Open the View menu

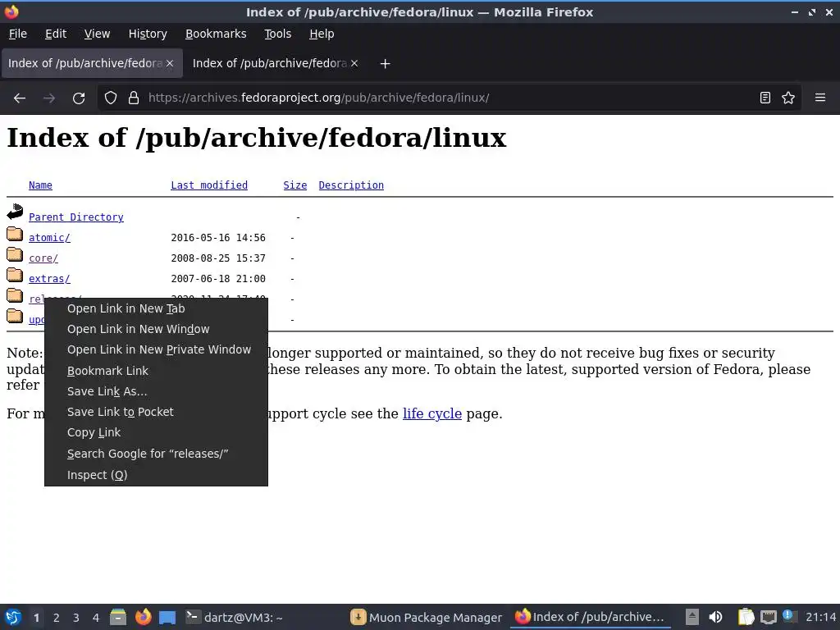coord(97,34)
